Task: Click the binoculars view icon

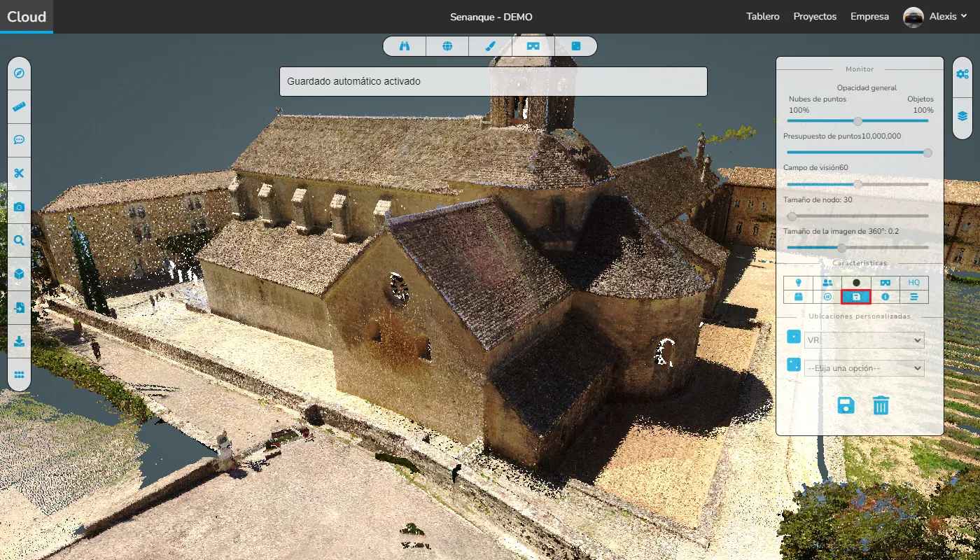Action: (405, 46)
